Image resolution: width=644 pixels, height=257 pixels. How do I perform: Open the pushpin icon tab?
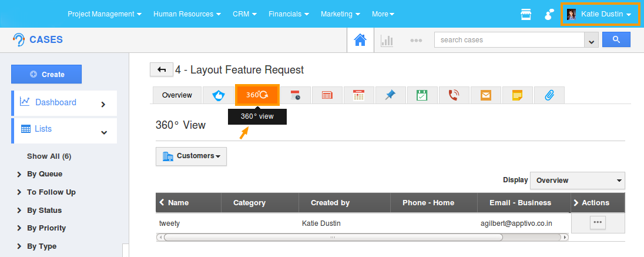390,95
